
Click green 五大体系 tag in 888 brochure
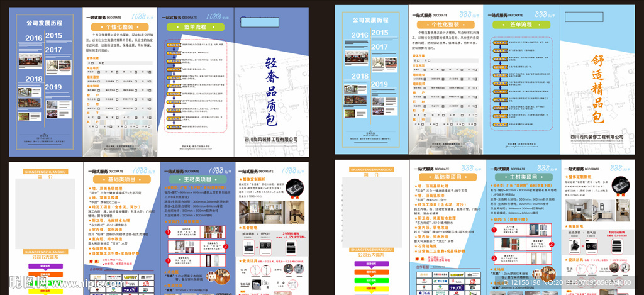[x=371, y=280]
